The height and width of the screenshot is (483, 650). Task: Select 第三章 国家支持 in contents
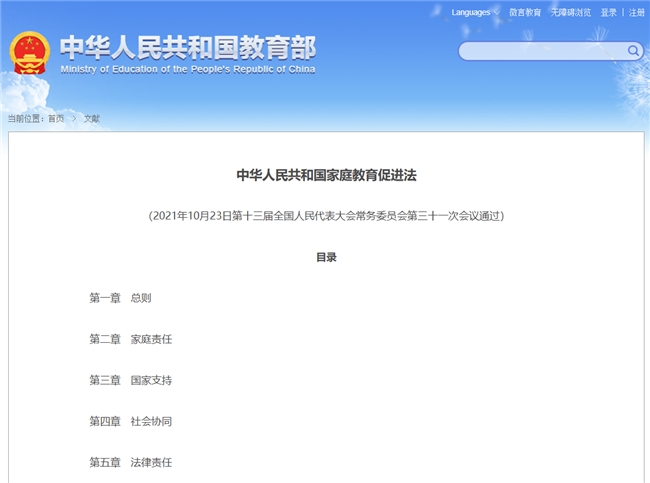coord(130,380)
